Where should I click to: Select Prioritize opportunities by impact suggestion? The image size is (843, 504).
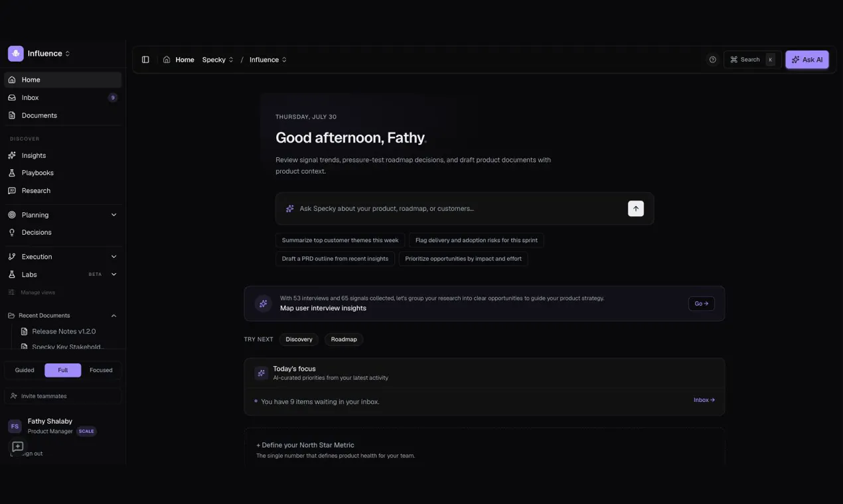point(463,259)
